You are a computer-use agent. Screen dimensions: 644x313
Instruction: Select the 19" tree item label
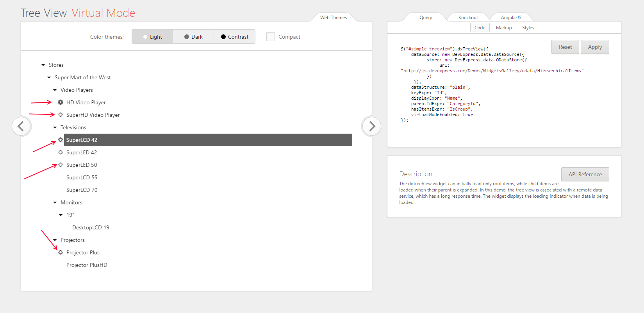[x=70, y=215]
